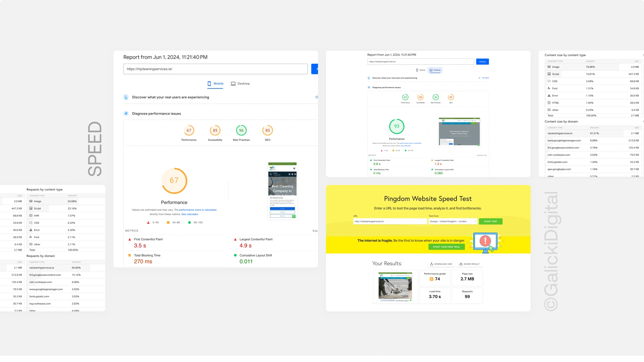Click the Script type icon in the 'Content size by content type' table
The height and width of the screenshot is (362, 644).
click(549, 74)
